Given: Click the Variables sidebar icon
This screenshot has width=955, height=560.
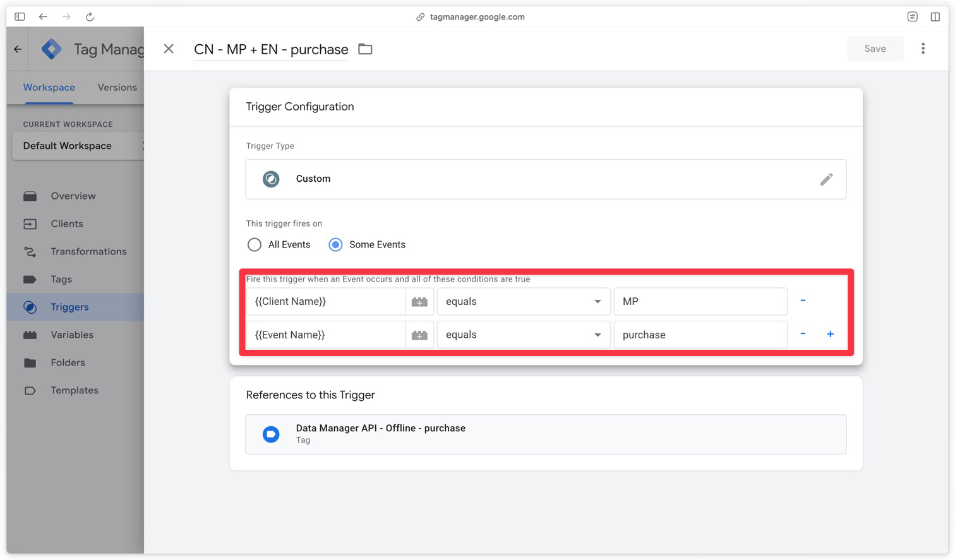Looking at the screenshot, I should pyautogui.click(x=30, y=335).
